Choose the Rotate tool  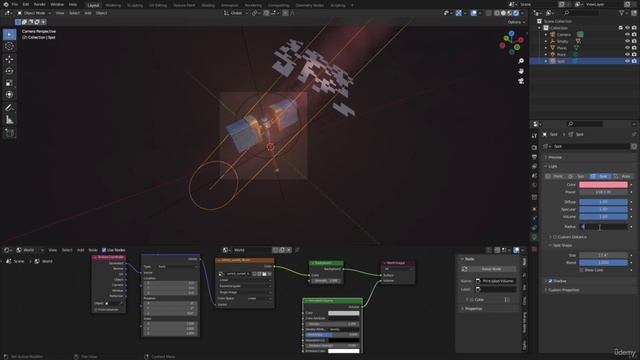coord(9,71)
